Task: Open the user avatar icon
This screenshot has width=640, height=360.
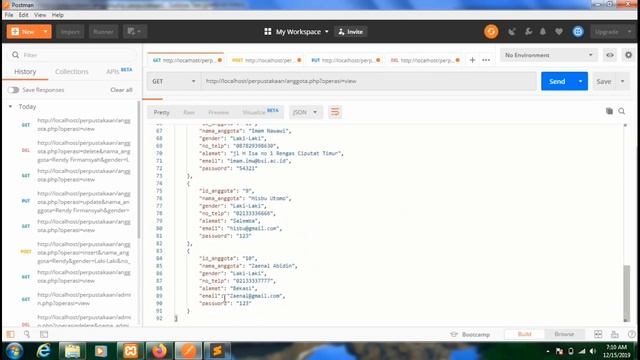Action: click(x=578, y=31)
